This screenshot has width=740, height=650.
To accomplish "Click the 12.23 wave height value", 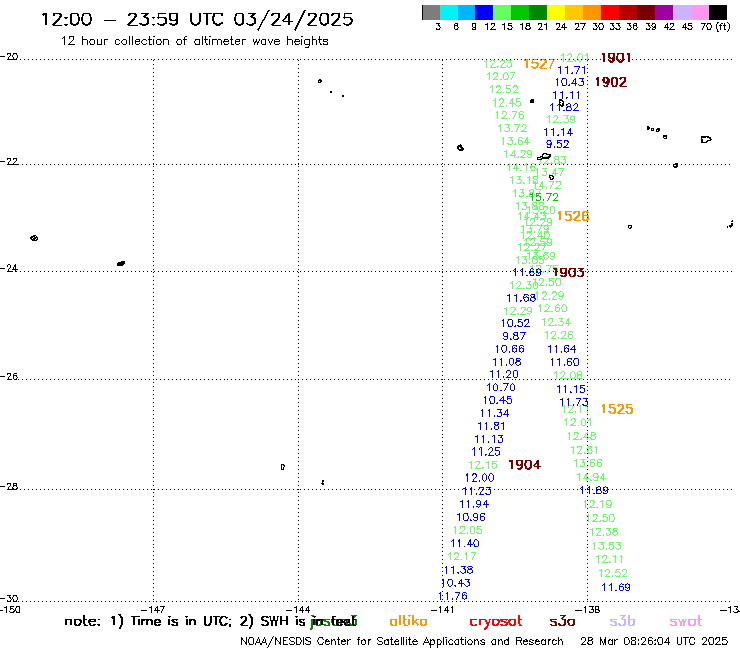I will 498,64.
